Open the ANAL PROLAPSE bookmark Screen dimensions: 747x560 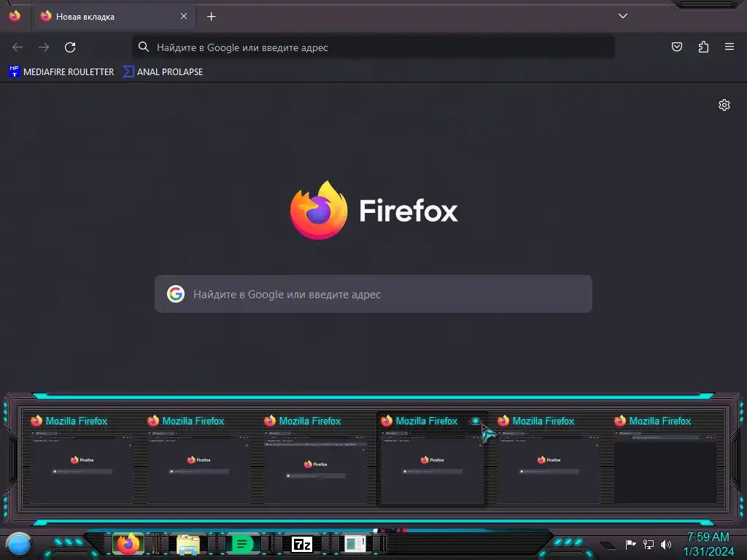[x=163, y=72]
